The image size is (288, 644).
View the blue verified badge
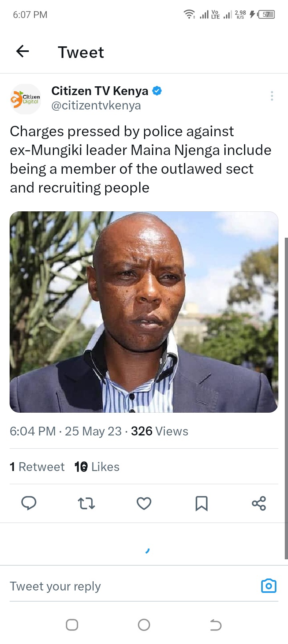click(x=157, y=91)
